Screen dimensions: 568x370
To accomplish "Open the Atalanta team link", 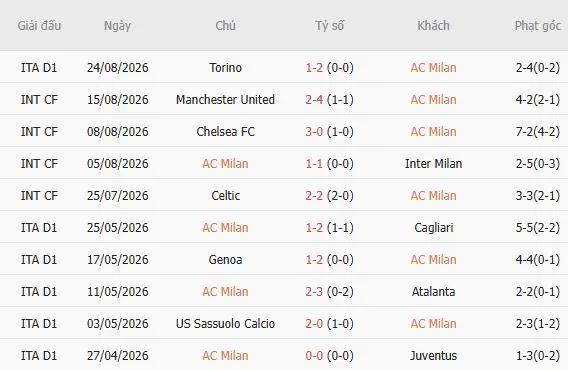I will pyautogui.click(x=433, y=292).
